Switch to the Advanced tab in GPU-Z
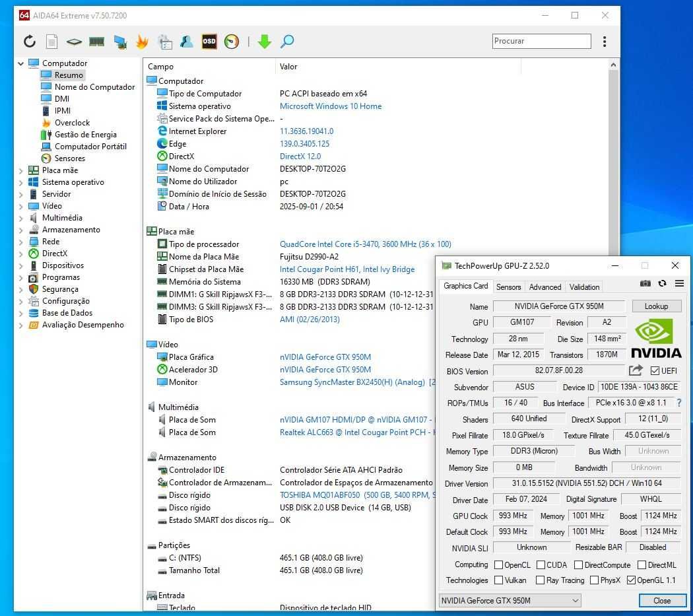 545,287
